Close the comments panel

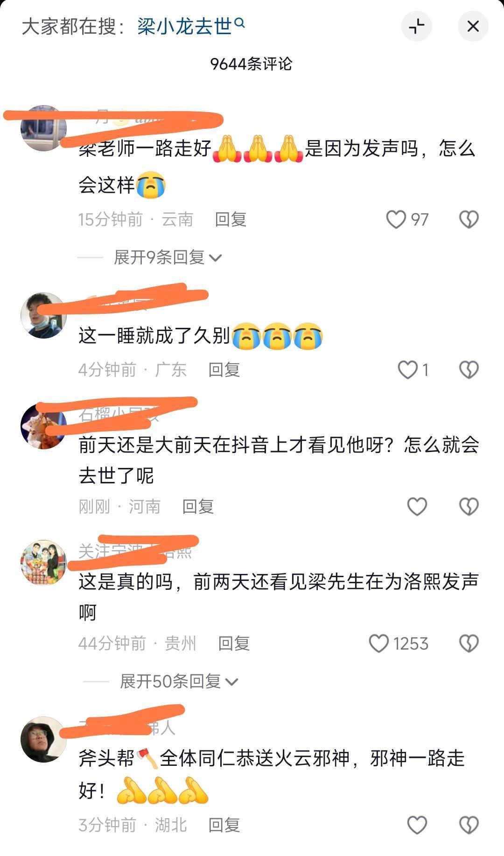[473, 26]
